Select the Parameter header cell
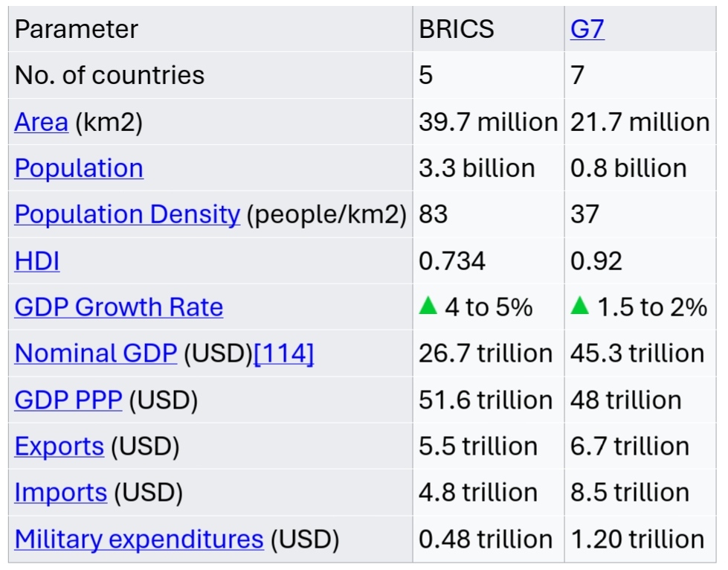 pos(76,30)
